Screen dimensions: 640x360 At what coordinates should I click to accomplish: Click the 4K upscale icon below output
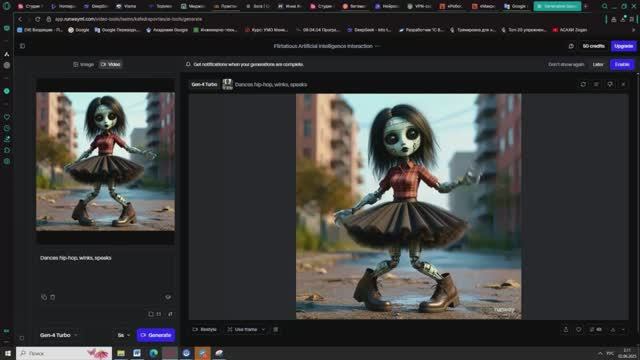(x=596, y=329)
